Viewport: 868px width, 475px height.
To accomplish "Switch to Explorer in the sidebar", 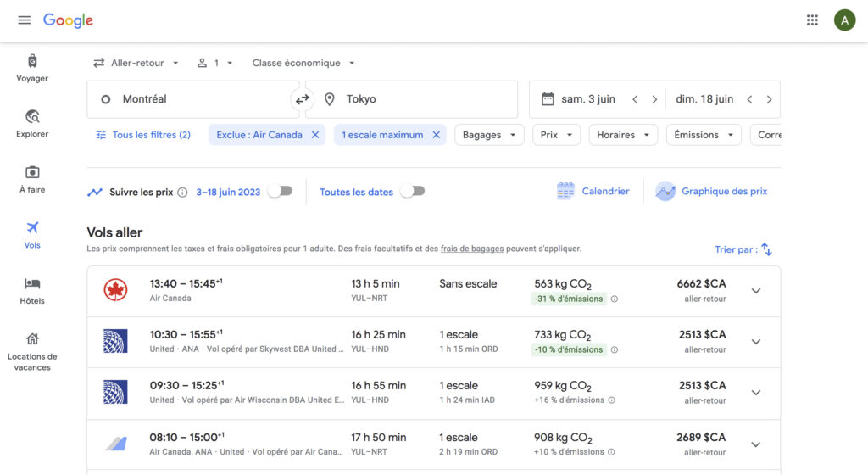I will coord(32,123).
